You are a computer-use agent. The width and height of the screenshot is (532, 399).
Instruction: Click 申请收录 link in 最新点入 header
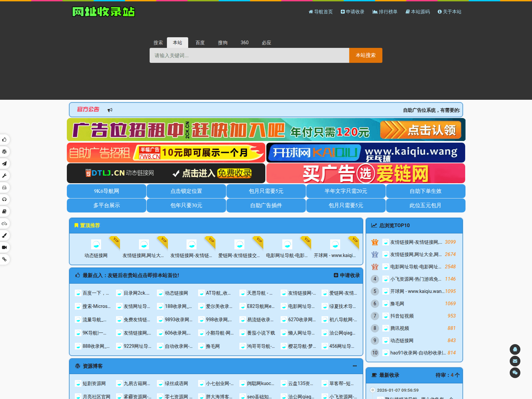pos(347,275)
